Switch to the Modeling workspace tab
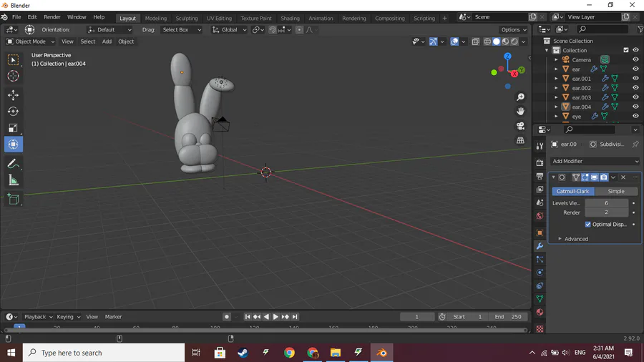The width and height of the screenshot is (644, 362). [x=156, y=18]
